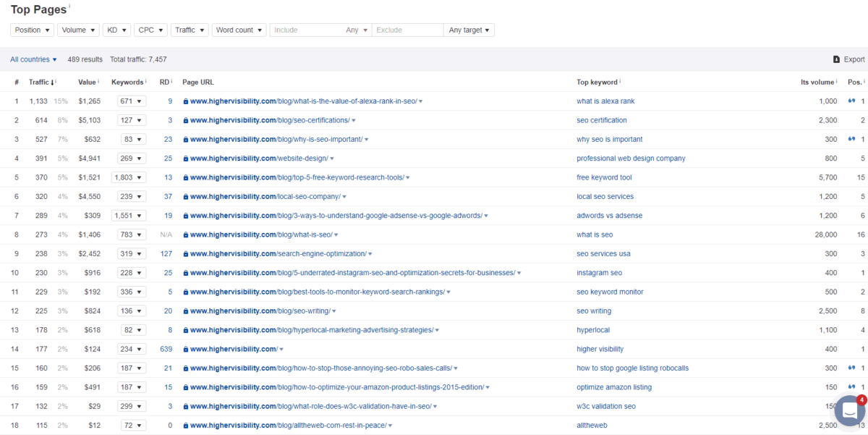Open the info tooltip beside the Top Pages title

click(x=68, y=4)
